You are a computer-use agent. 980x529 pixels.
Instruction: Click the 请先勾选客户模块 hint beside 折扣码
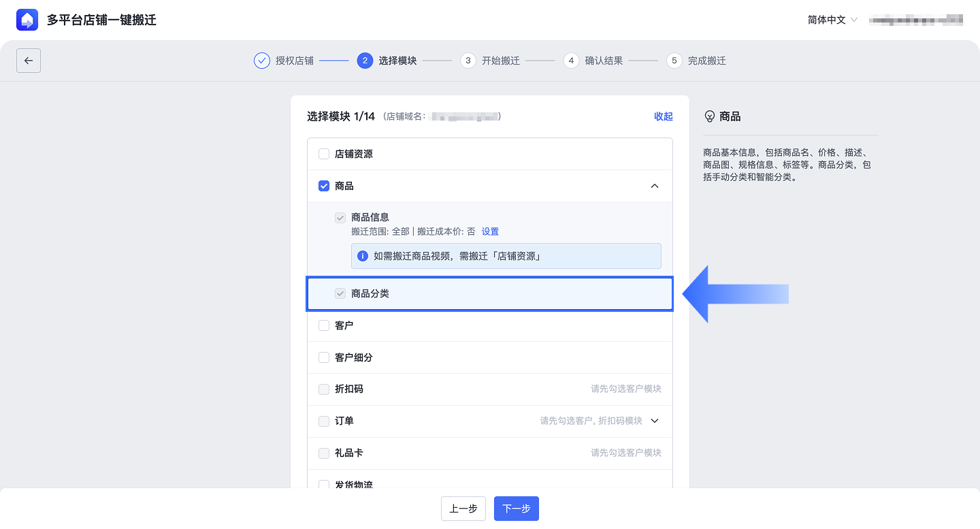(x=626, y=389)
